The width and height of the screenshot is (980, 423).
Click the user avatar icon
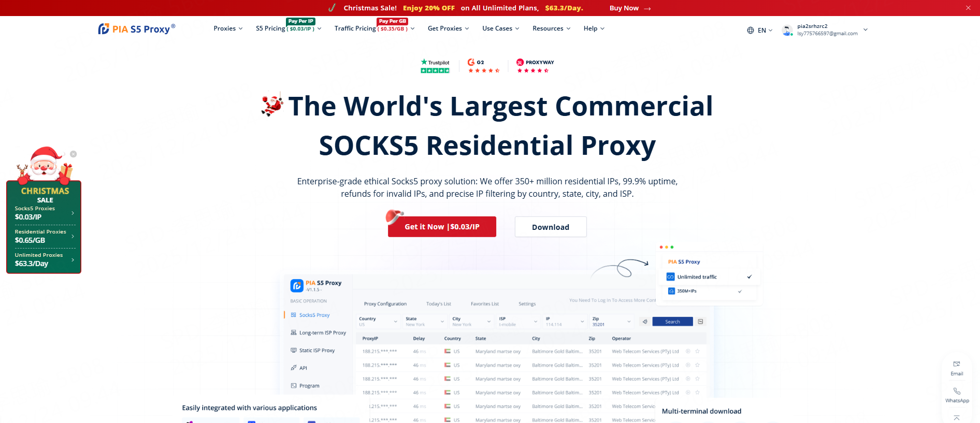787,31
